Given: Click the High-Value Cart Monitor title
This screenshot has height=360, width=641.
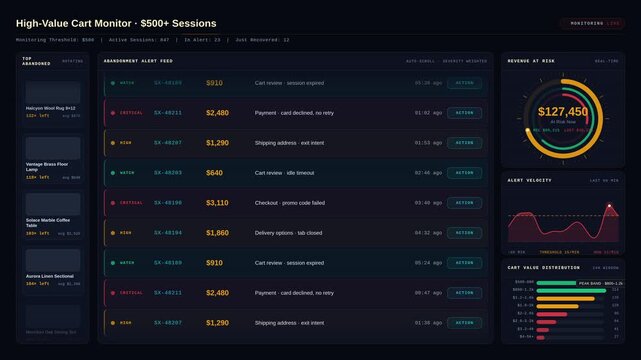Looking at the screenshot, I should tap(116, 24).
